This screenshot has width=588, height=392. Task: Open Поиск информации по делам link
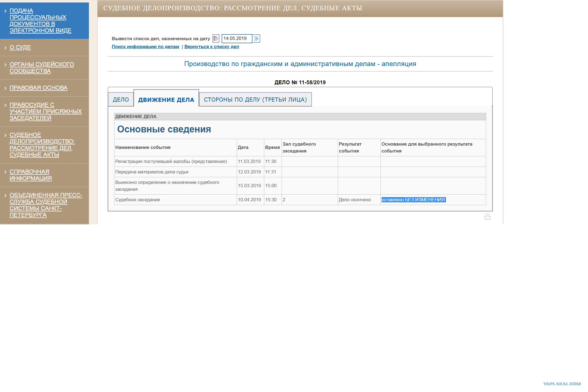(x=145, y=47)
